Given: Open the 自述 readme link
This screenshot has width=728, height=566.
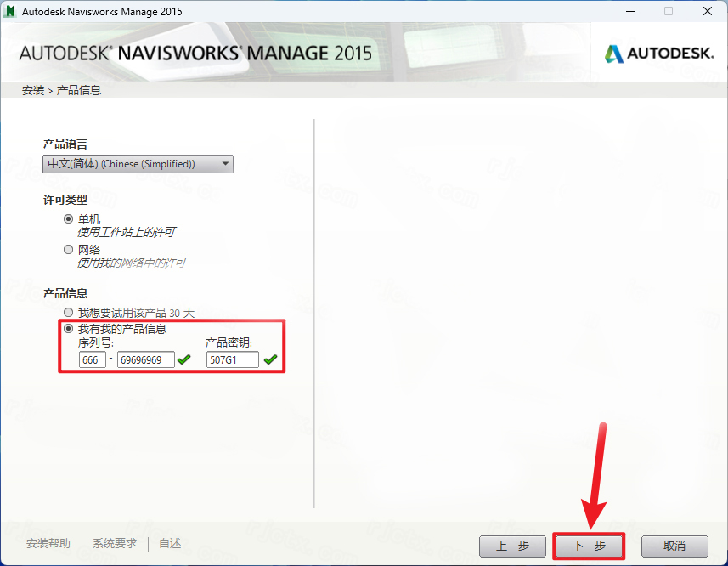Looking at the screenshot, I should [170, 543].
